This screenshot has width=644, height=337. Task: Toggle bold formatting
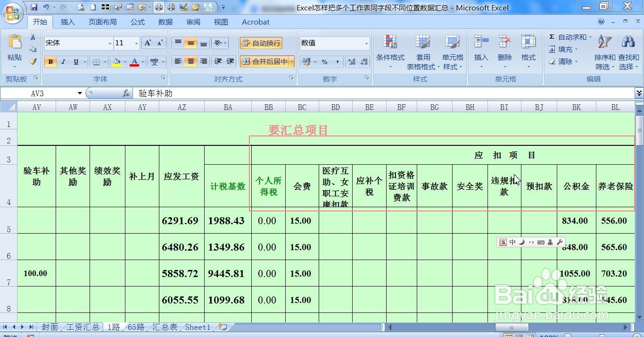[50, 61]
